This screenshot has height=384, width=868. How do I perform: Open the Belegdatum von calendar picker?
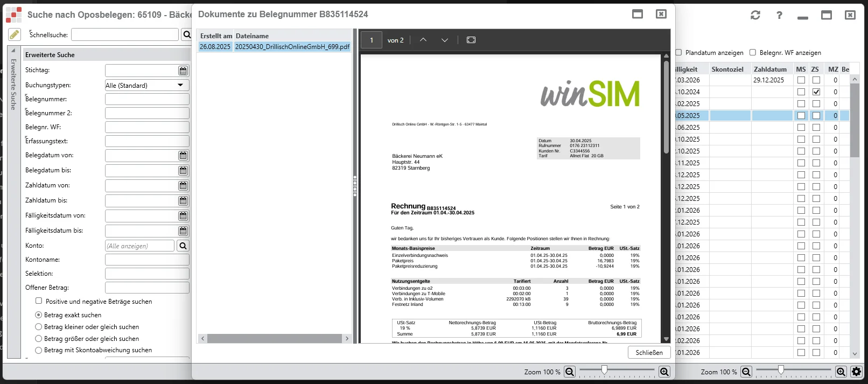point(183,156)
